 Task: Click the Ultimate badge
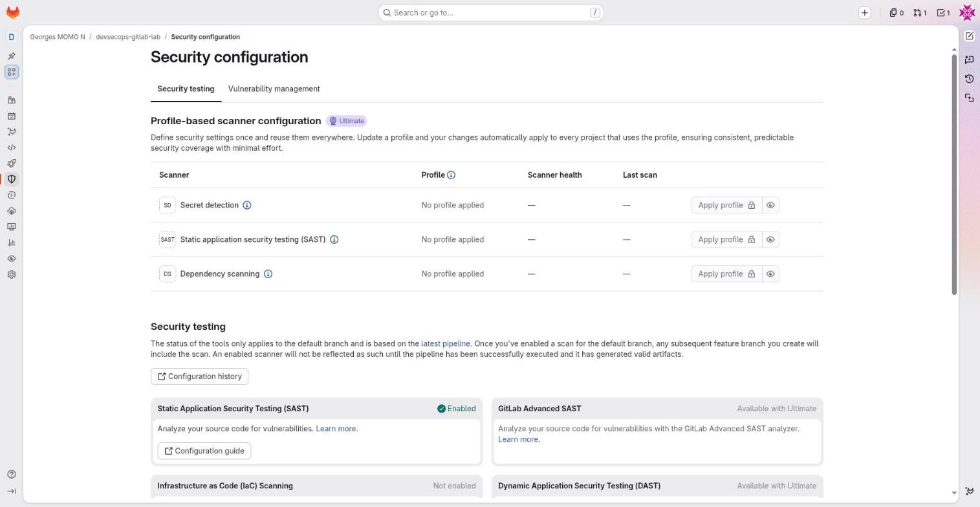click(347, 121)
